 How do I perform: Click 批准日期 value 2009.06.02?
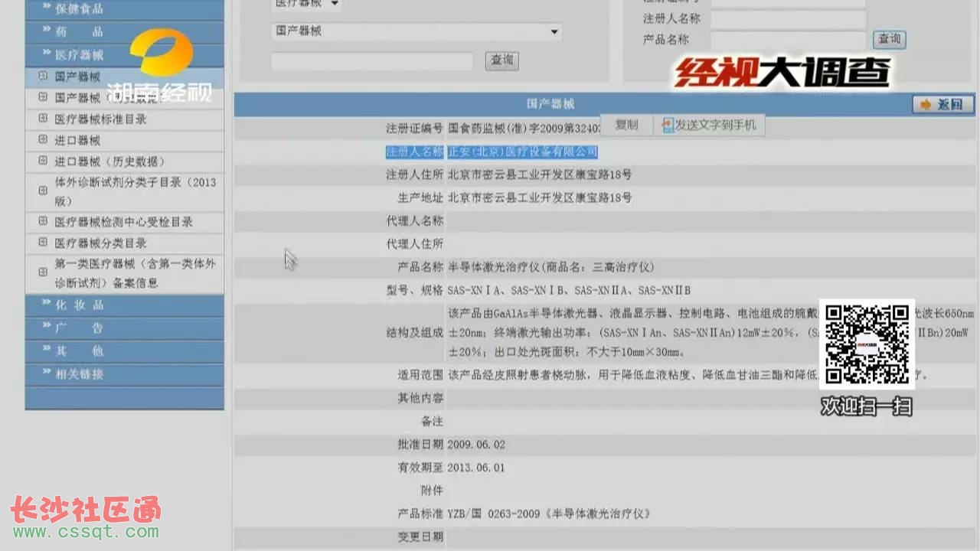[476, 445]
